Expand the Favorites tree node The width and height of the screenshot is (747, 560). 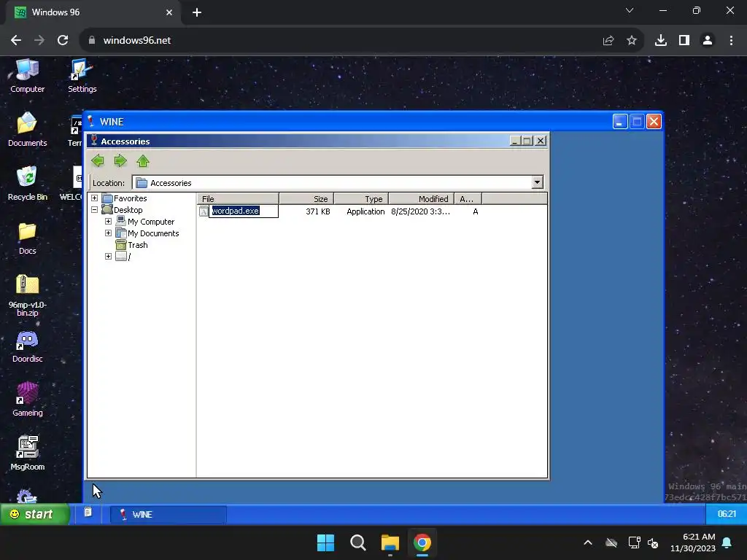[x=94, y=198]
